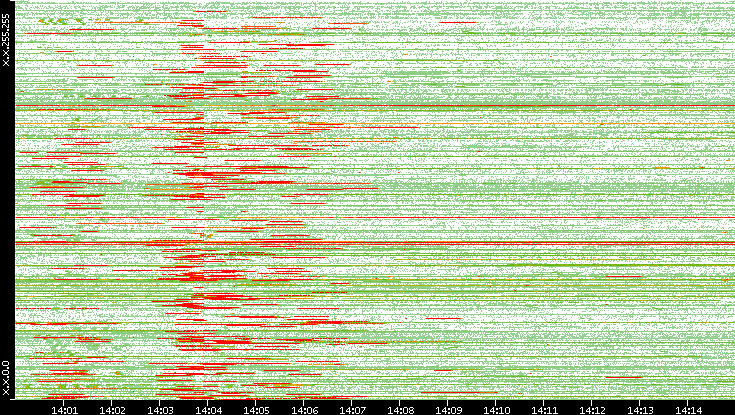Select the 14:08 time axis label

click(x=399, y=410)
